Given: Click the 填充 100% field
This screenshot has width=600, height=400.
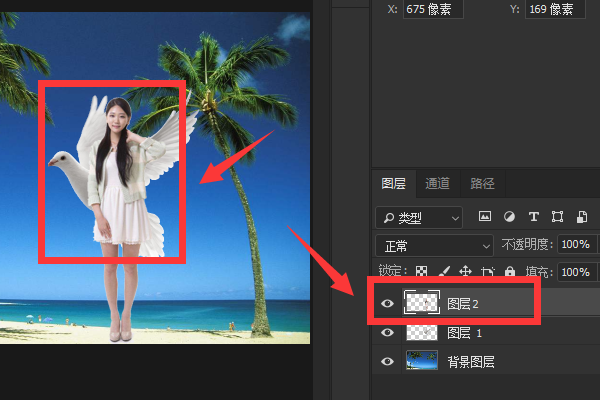Looking at the screenshot, I should click(x=576, y=272).
